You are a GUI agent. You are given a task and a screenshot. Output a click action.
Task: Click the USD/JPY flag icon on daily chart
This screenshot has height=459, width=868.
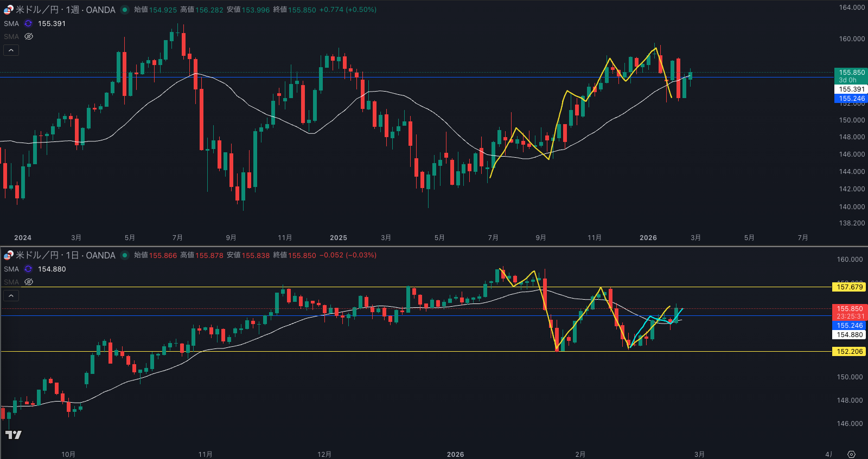coord(9,255)
